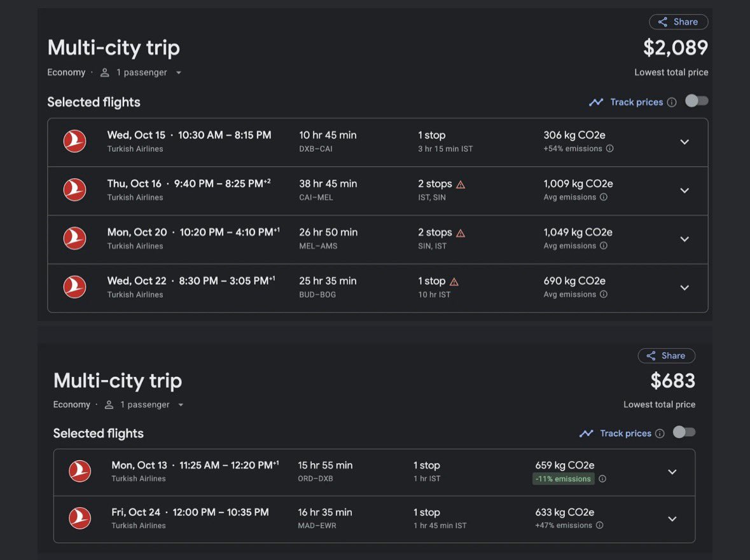
Task: Select the Thu, Oct 16 CAI–MEL flight row
Action: coord(356,190)
